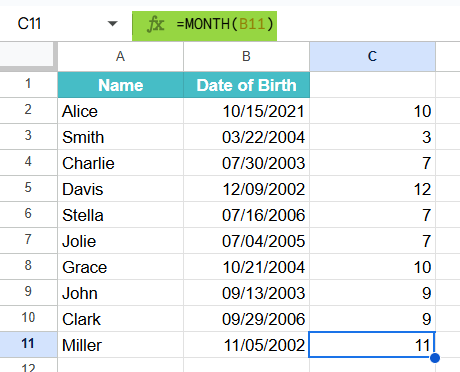Click the Date of Birth header cell
This screenshot has height=372, width=460.
click(246, 85)
